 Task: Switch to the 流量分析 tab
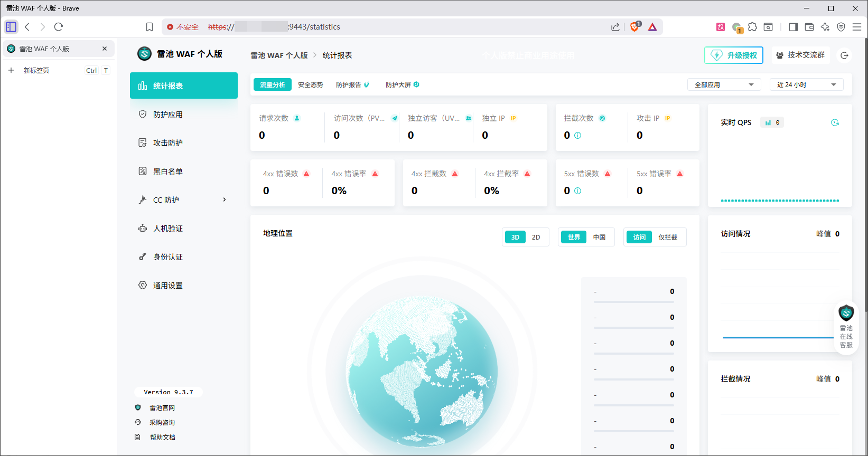point(273,84)
